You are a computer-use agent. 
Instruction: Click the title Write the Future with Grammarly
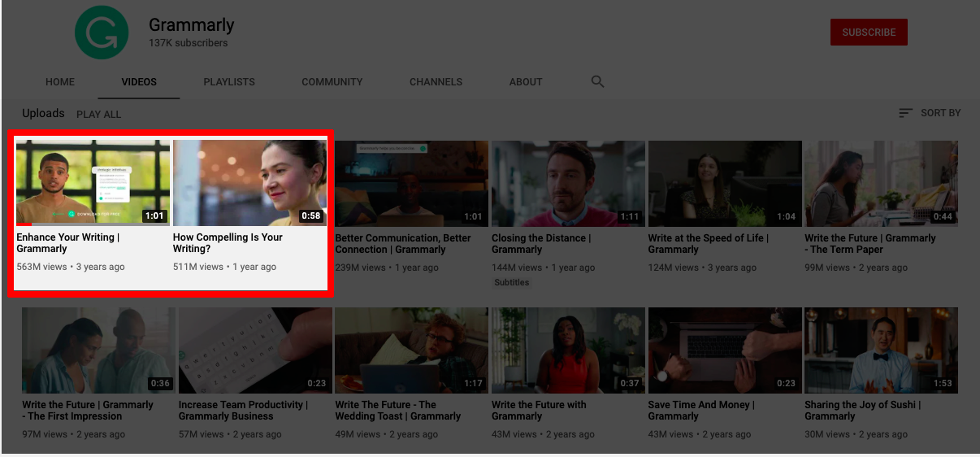[539, 411]
